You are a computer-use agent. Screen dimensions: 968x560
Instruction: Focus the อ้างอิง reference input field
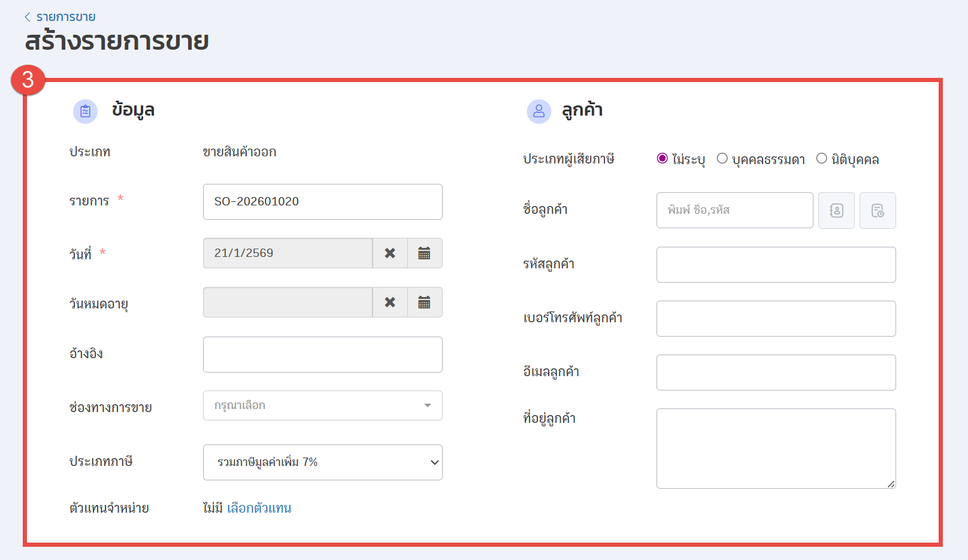pos(322,355)
